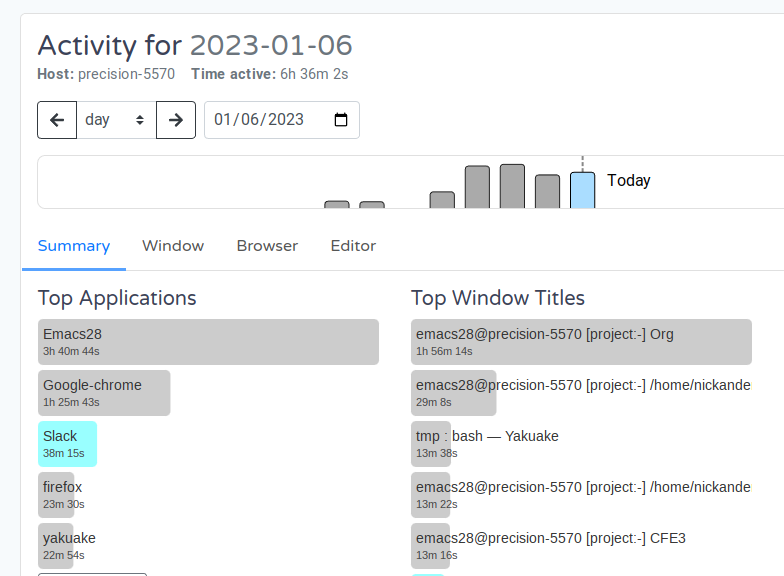Click the cyan Slack application bar
Screen dimensions: 784x576
pos(68,444)
